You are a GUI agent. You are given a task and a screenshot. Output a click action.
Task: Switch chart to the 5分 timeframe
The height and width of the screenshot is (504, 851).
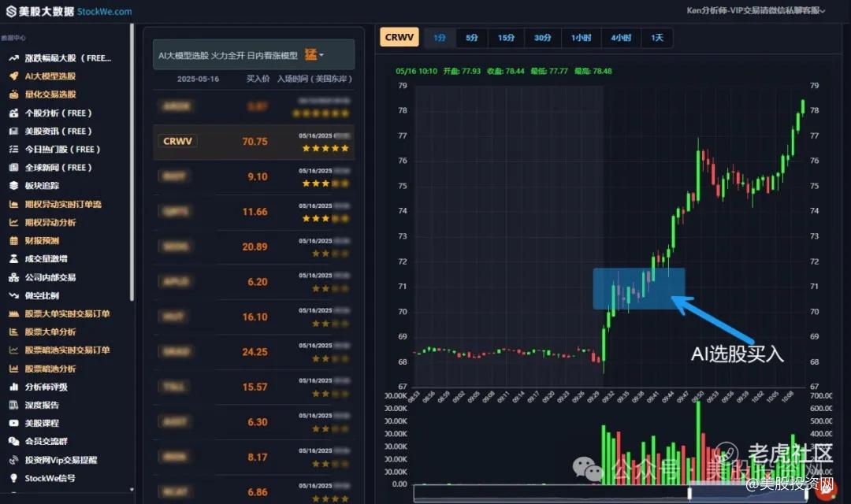(472, 38)
